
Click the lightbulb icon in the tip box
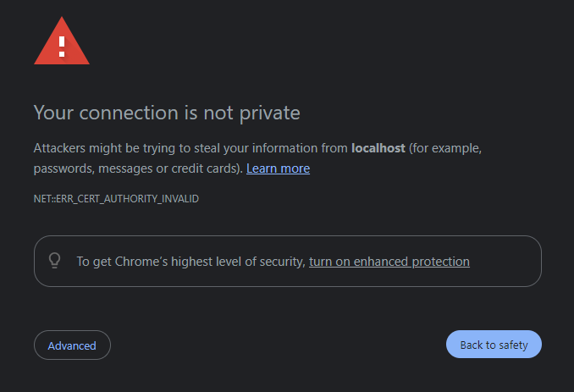click(x=55, y=261)
